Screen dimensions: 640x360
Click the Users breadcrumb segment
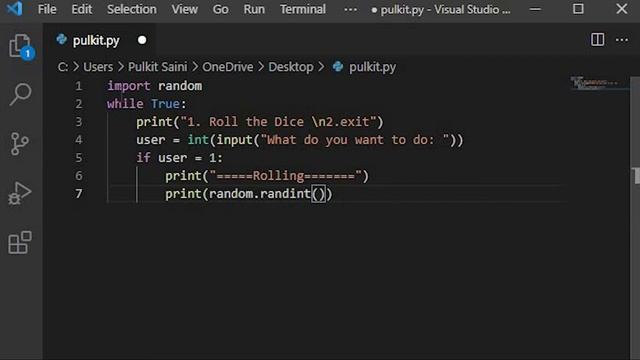point(98,67)
